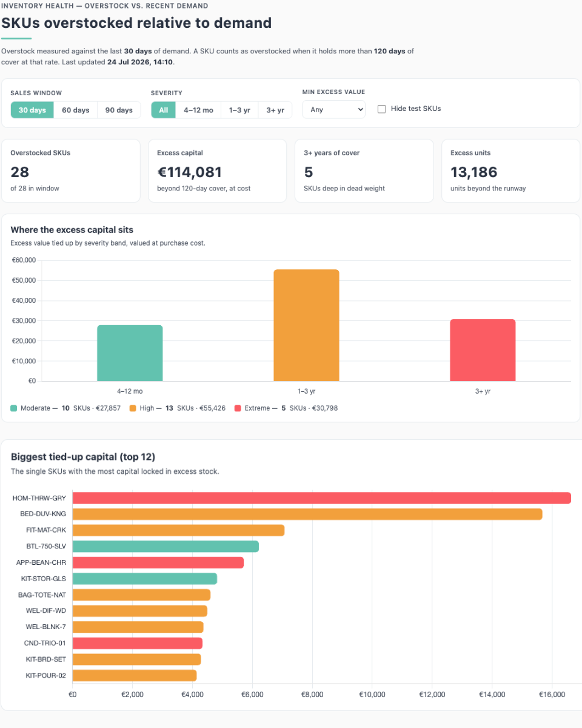
Task: Select the CND-TRIO-01 bar
Action: click(x=138, y=643)
